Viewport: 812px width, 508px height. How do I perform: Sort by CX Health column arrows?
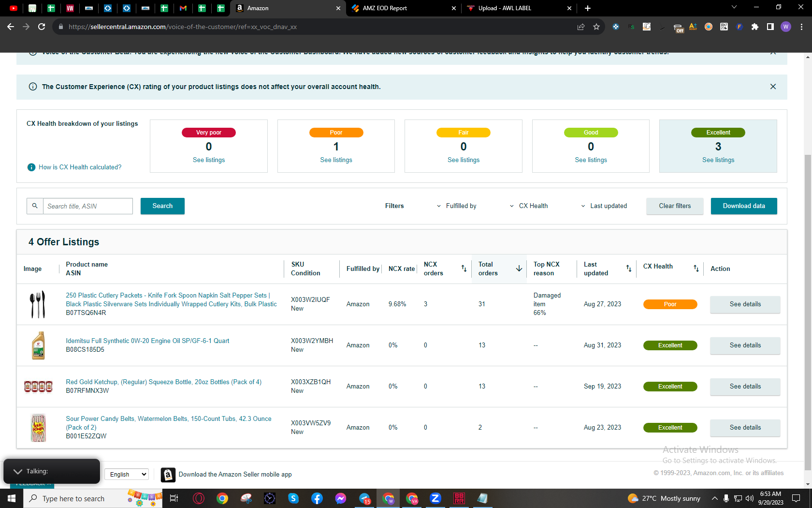[696, 269]
